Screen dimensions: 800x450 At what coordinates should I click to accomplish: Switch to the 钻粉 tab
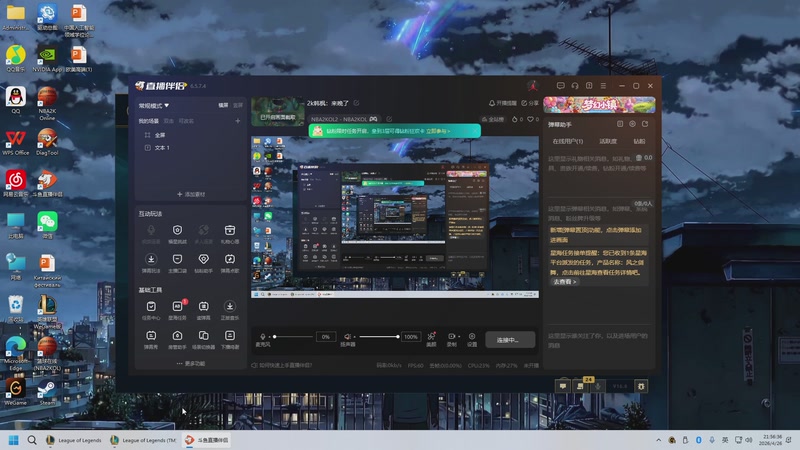click(639, 141)
